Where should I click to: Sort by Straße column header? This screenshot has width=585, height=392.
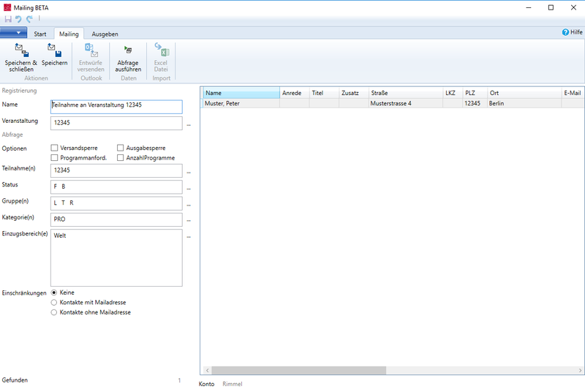coord(406,93)
